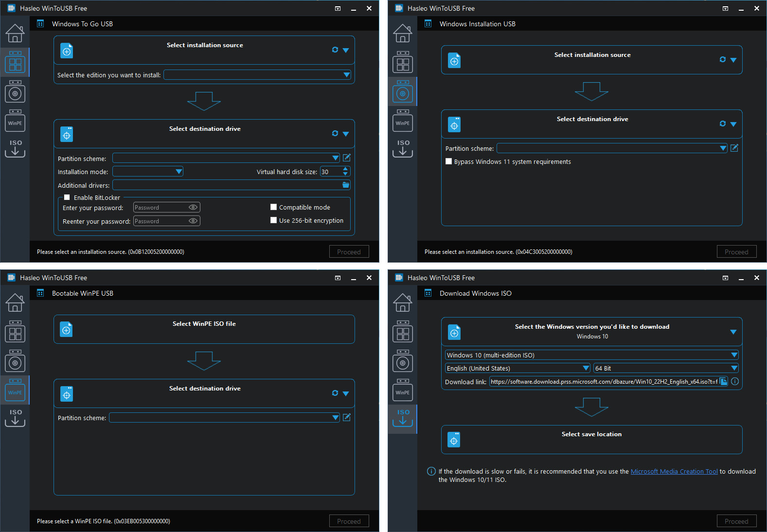Click Proceed in Download Windows ISO window
This screenshot has width=767, height=532.
tap(737, 521)
